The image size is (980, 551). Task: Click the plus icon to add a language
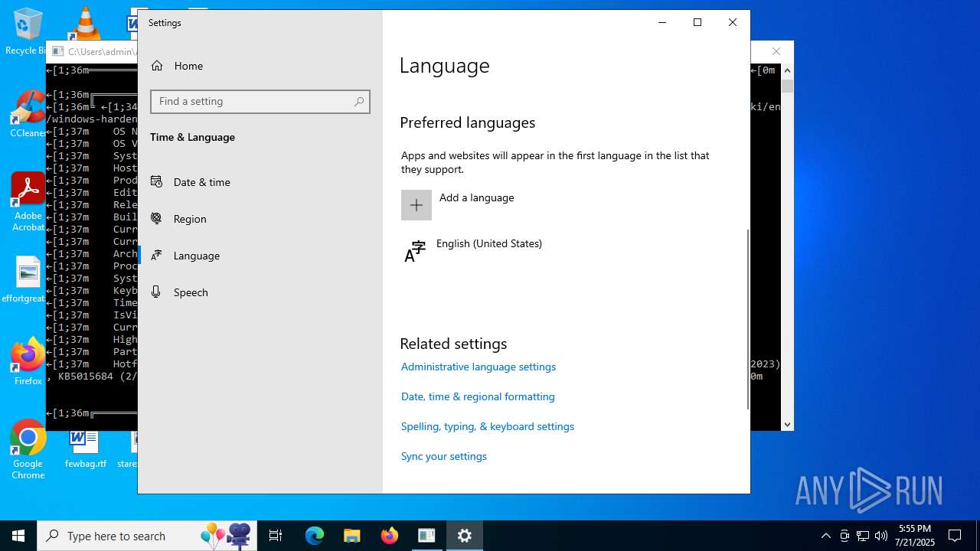[x=416, y=205]
